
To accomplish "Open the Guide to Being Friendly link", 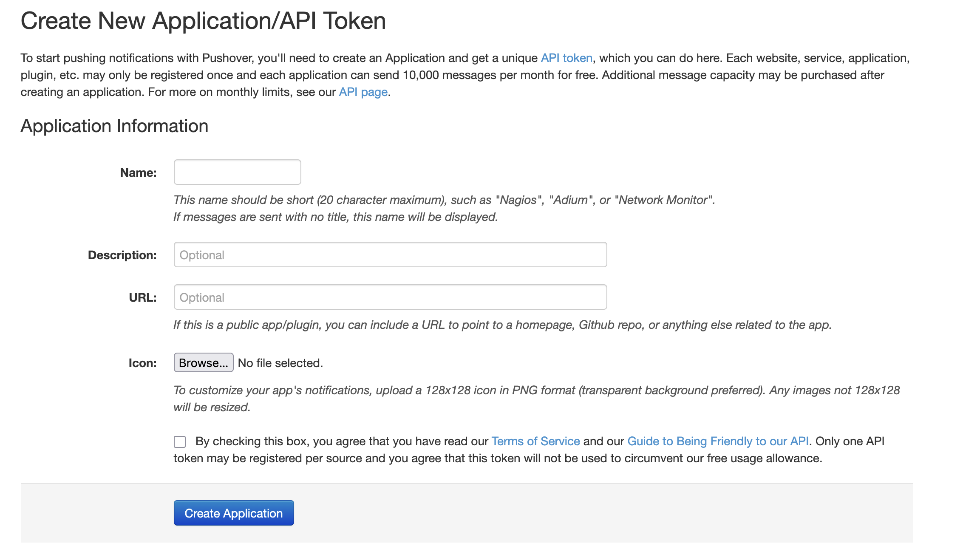I will pyautogui.click(x=717, y=441).
